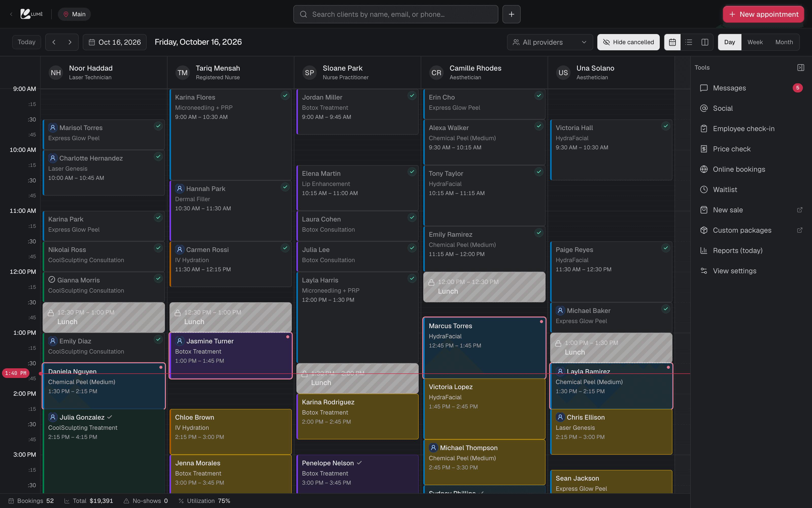Image resolution: width=812 pixels, height=508 pixels.
Task: Click Tariq Mensah's TM avatar
Action: (182, 73)
